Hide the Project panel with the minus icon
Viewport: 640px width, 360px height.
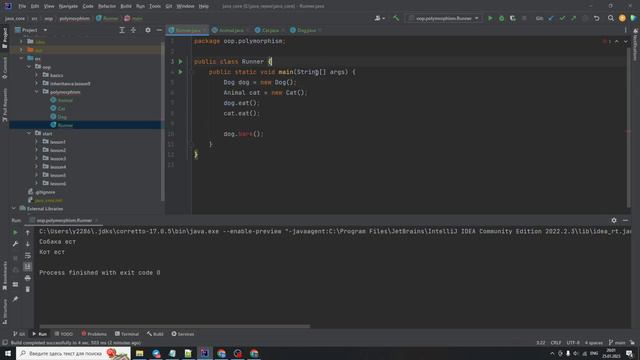point(159,30)
